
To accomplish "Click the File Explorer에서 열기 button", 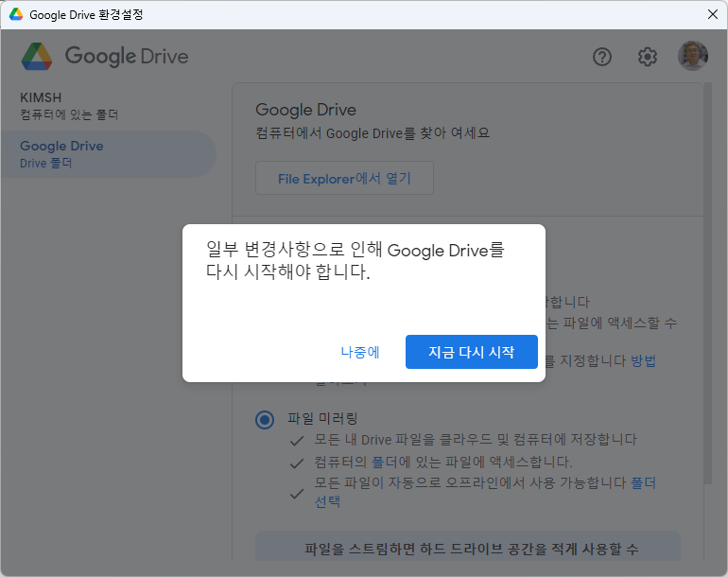I will [344, 179].
